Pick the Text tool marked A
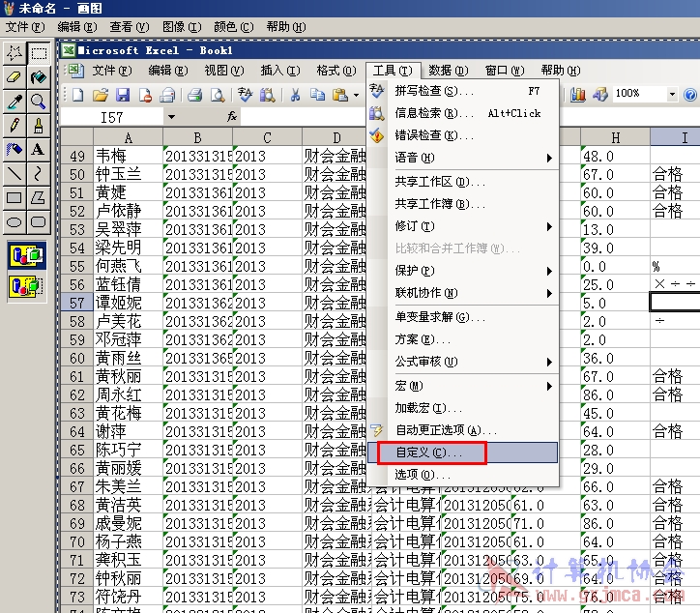The height and width of the screenshot is (613, 700). [39, 149]
